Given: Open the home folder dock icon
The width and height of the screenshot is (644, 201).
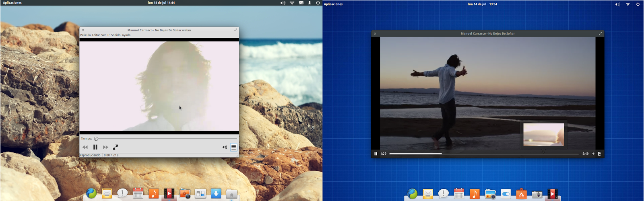Looking at the screenshot, I should pyautogui.click(x=231, y=194).
